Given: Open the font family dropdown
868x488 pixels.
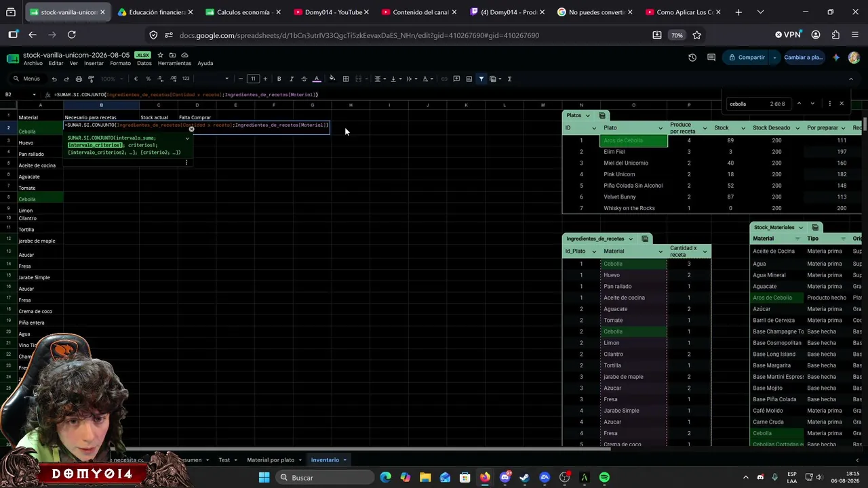Looking at the screenshot, I should [x=214, y=79].
